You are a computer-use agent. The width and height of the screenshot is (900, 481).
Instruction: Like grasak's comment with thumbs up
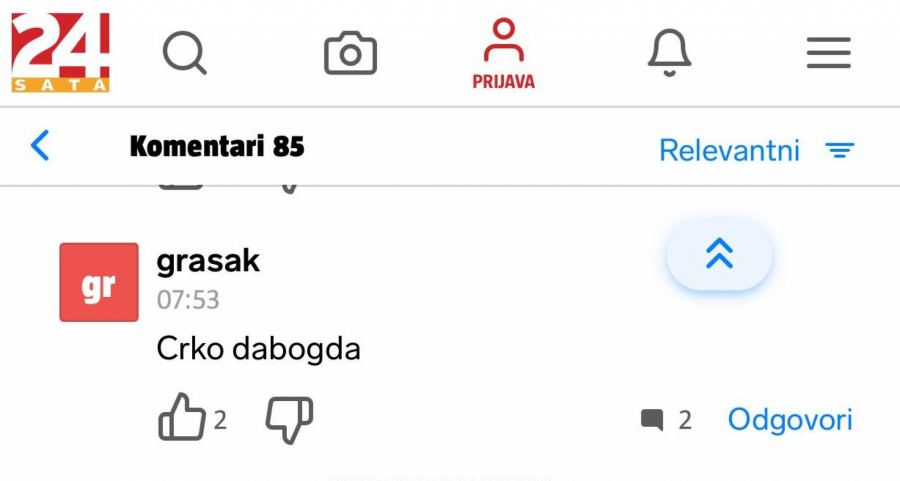[182, 417]
